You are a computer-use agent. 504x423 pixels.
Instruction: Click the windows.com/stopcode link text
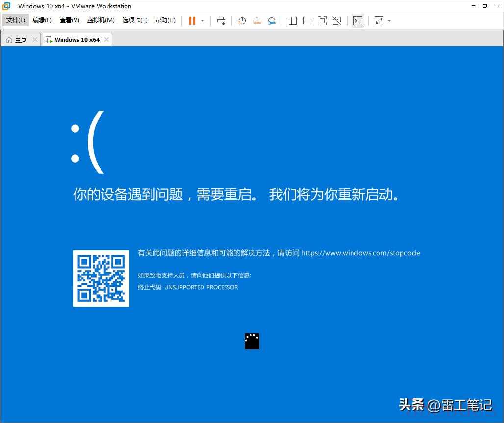[360, 253]
